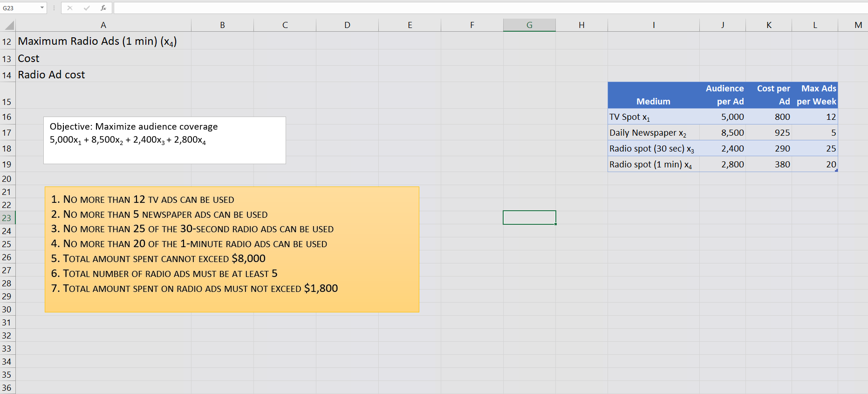Select the "TV Spot x1" cell
868x394 pixels.
click(x=654, y=117)
